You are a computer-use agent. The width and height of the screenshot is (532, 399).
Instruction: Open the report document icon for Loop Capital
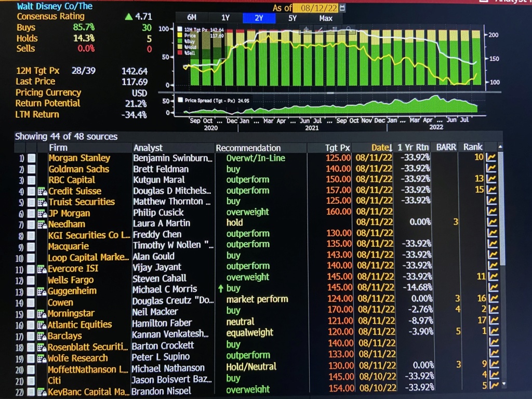pyautogui.click(x=31, y=258)
